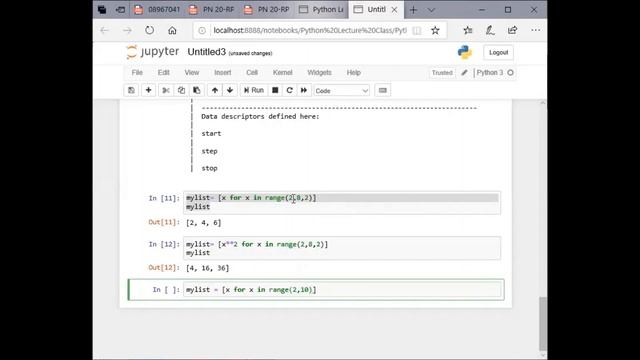Image resolution: width=640 pixels, height=360 pixels.
Task: Open the Help menu
Action: click(x=353, y=73)
